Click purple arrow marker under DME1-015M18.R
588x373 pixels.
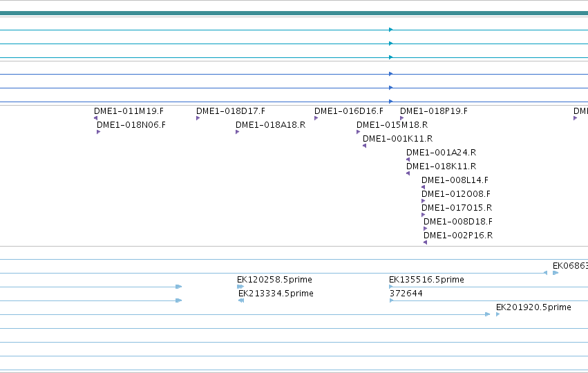coord(358,132)
